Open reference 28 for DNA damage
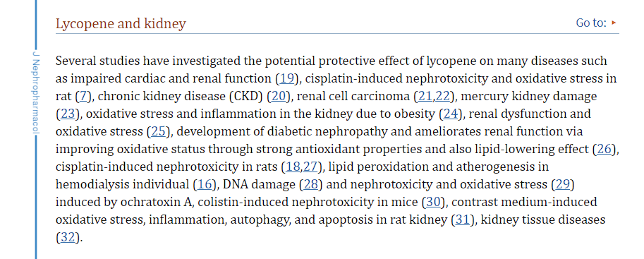 pyautogui.click(x=310, y=185)
